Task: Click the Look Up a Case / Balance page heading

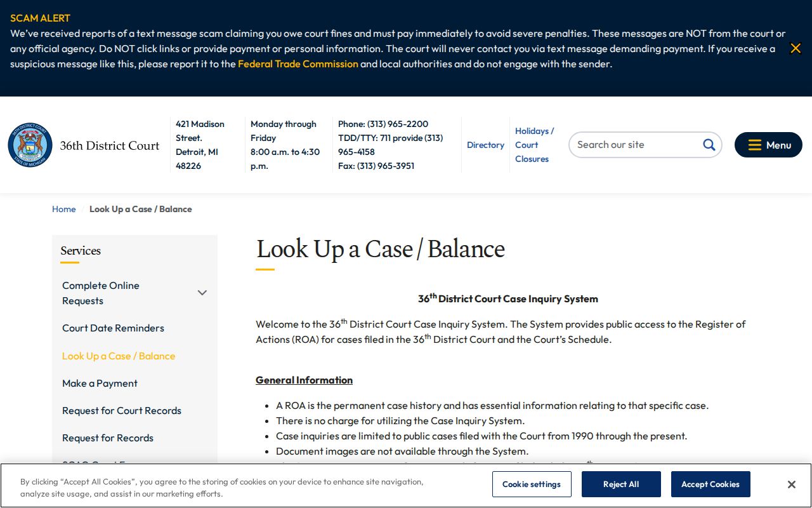Action: click(x=381, y=249)
